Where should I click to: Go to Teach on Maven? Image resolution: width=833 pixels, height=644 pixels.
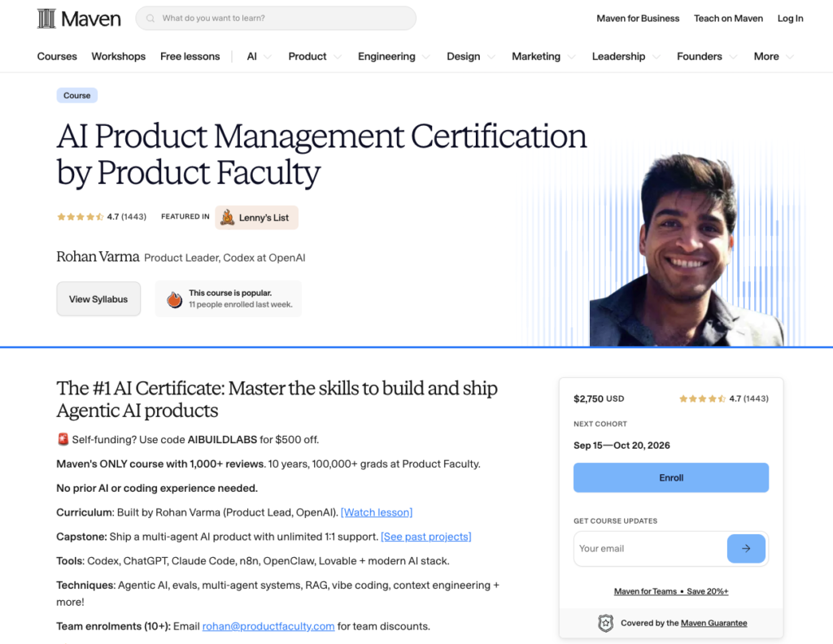728,18
